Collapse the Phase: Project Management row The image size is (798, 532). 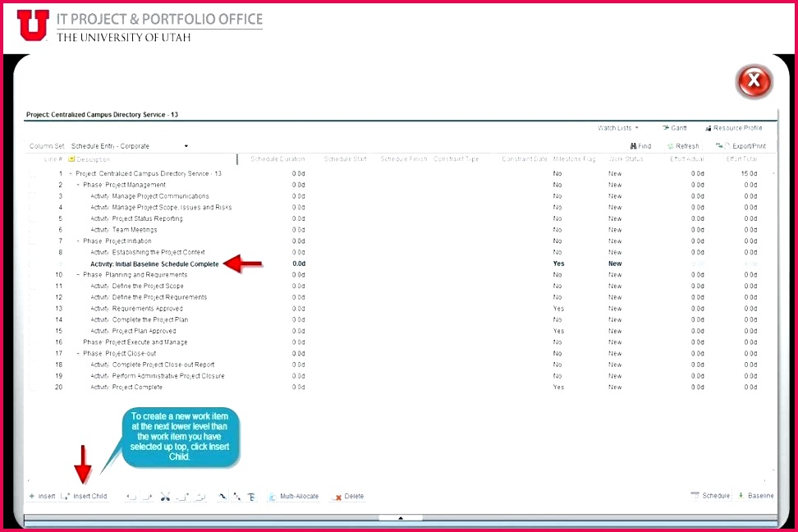click(78, 186)
